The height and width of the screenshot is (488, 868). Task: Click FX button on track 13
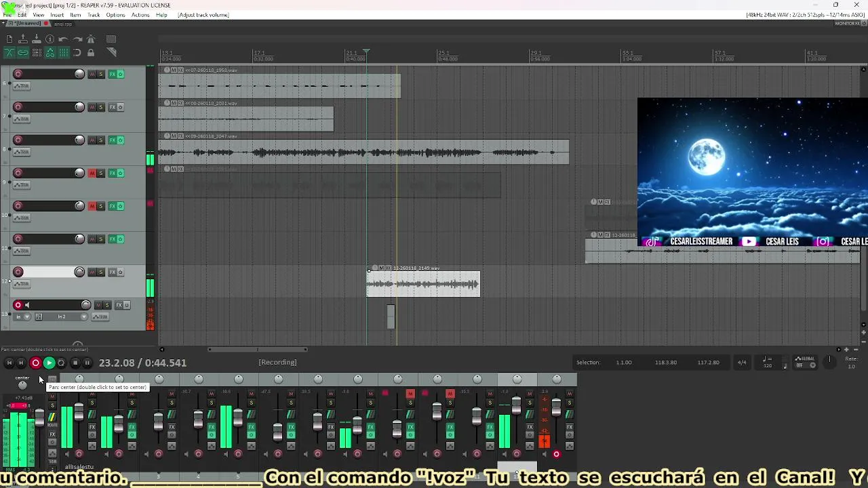[119, 305]
